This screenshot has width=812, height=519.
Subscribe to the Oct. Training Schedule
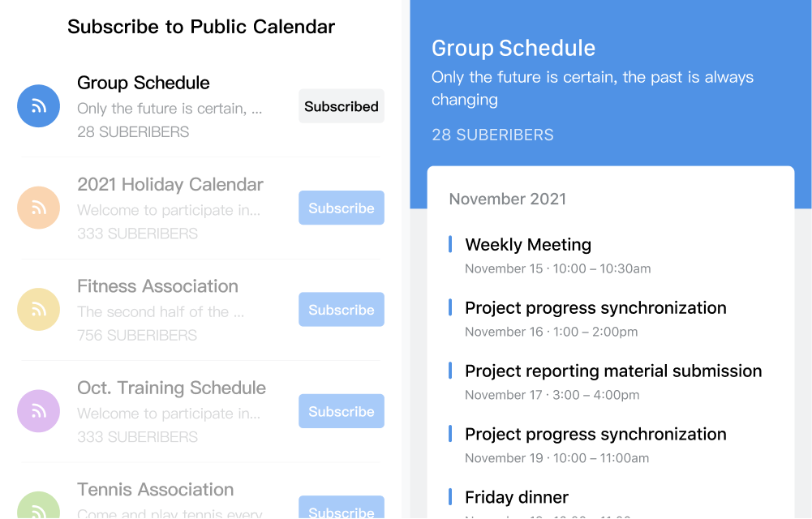(342, 411)
